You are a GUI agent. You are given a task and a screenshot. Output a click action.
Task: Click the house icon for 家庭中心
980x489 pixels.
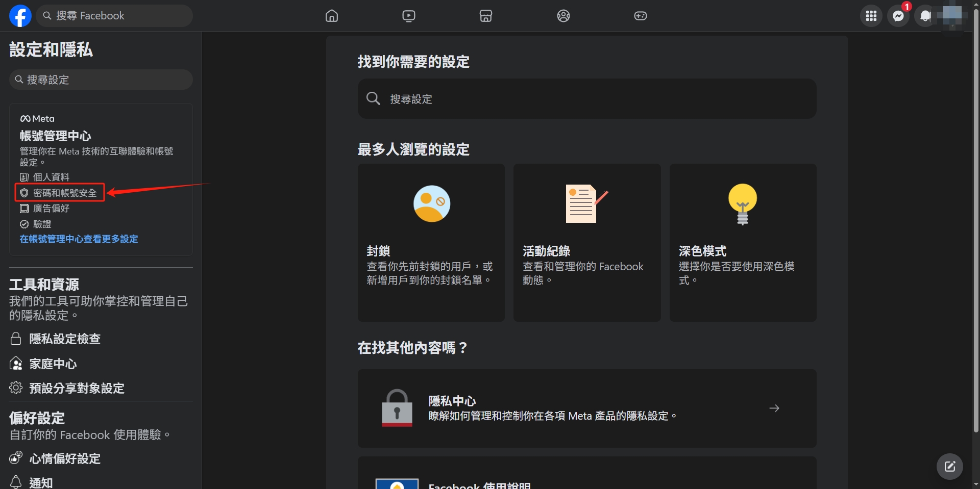tap(16, 364)
